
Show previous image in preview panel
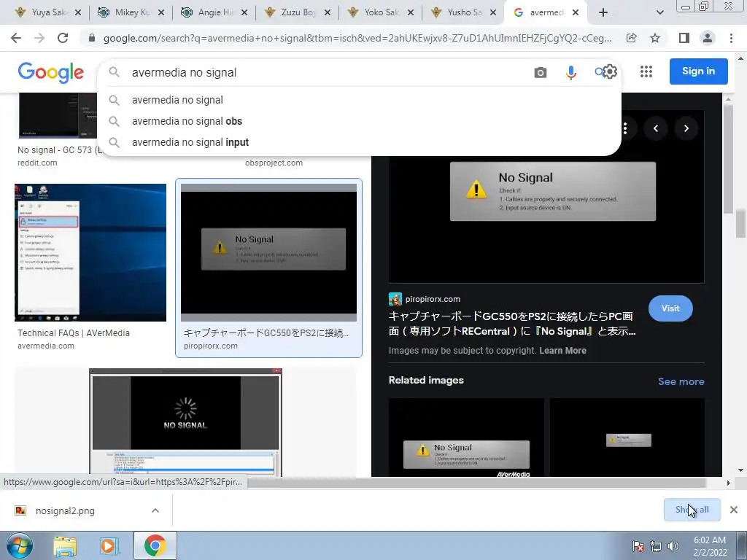[x=656, y=128]
